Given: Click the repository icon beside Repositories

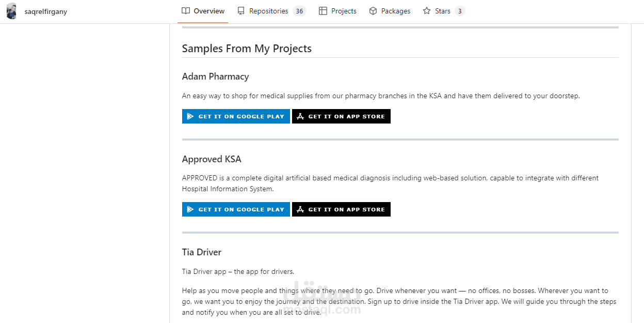Looking at the screenshot, I should point(241,11).
